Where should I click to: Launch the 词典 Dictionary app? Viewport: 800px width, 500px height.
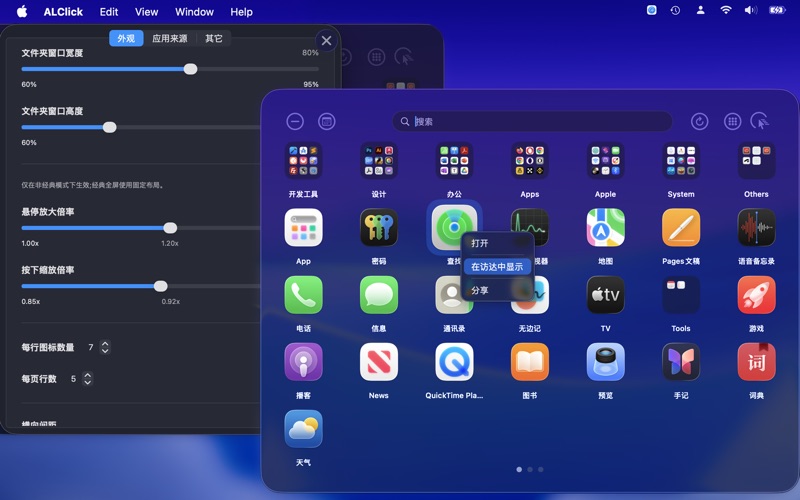[x=756, y=362]
